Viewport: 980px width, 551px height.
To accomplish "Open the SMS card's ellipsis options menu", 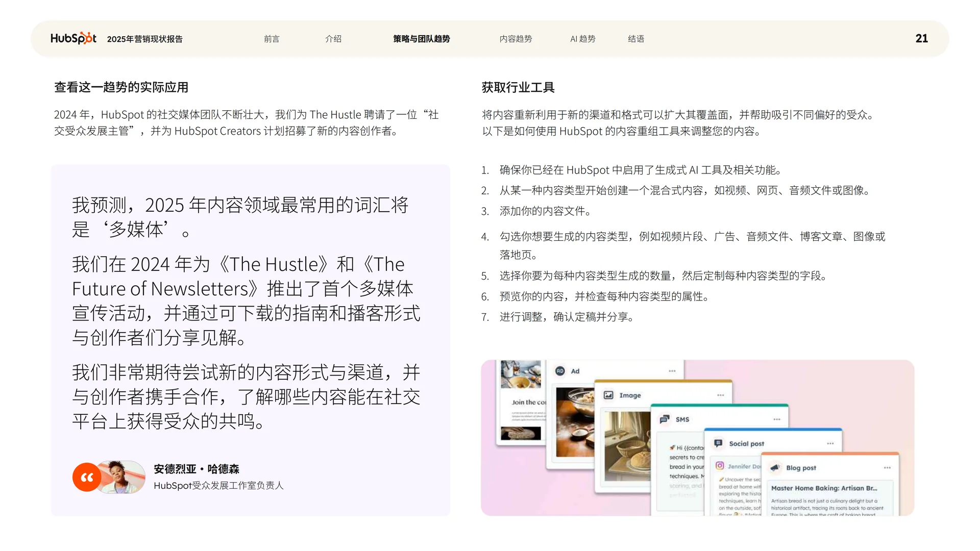I will point(776,419).
